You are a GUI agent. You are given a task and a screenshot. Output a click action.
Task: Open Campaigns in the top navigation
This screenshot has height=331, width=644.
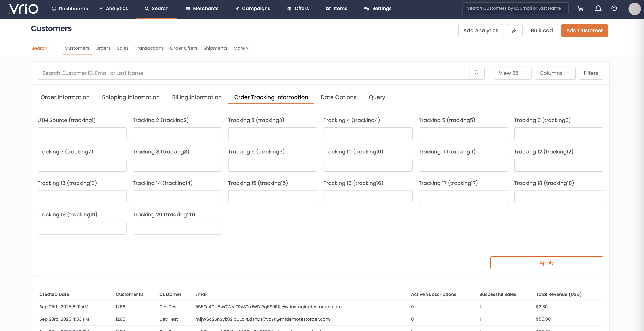pos(252,9)
